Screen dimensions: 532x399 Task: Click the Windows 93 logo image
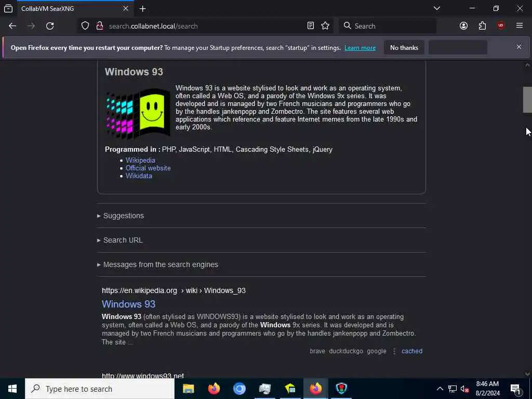(138, 114)
